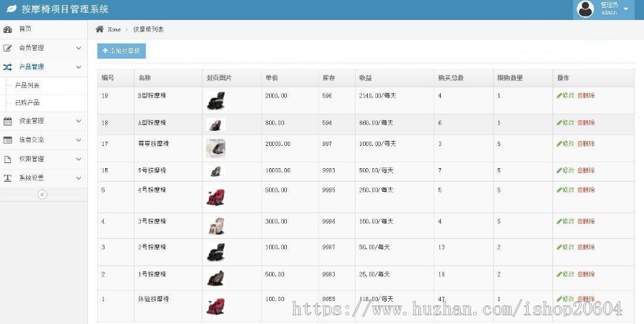Screen dimensions: 644x324
Task: Click the 系统设置 text icon
Action: tap(7, 178)
